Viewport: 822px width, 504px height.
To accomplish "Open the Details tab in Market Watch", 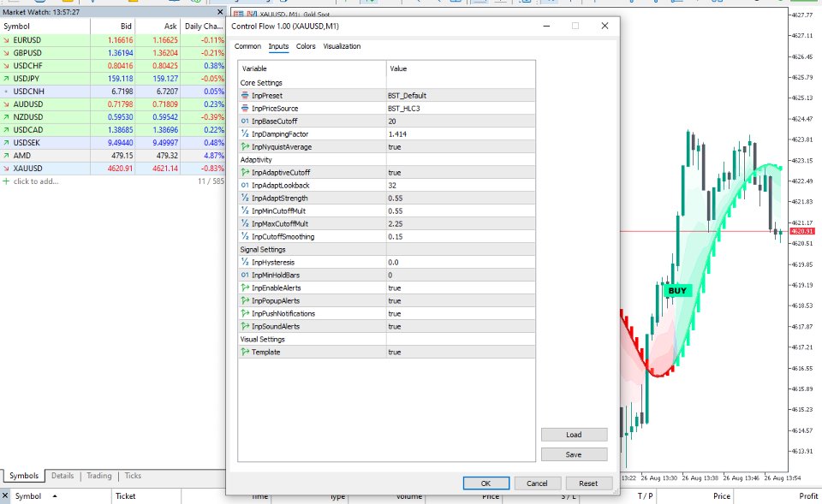I will [63, 476].
